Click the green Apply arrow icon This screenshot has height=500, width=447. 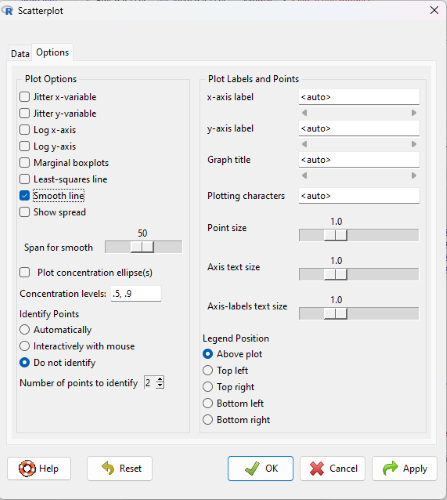click(390, 468)
